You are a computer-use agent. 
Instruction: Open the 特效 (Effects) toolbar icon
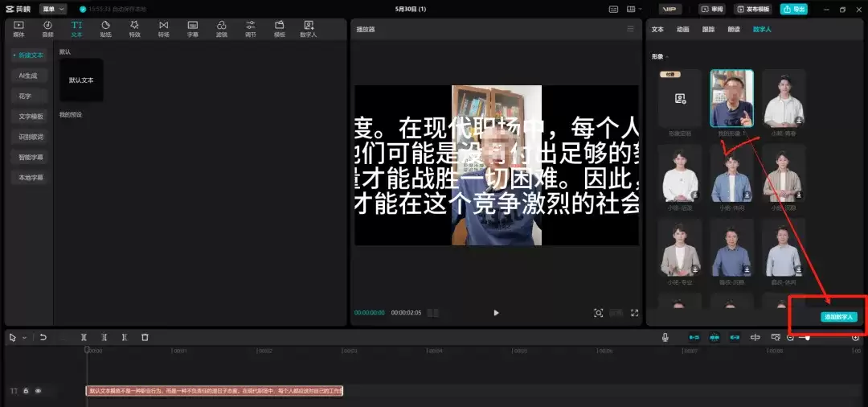[134, 29]
